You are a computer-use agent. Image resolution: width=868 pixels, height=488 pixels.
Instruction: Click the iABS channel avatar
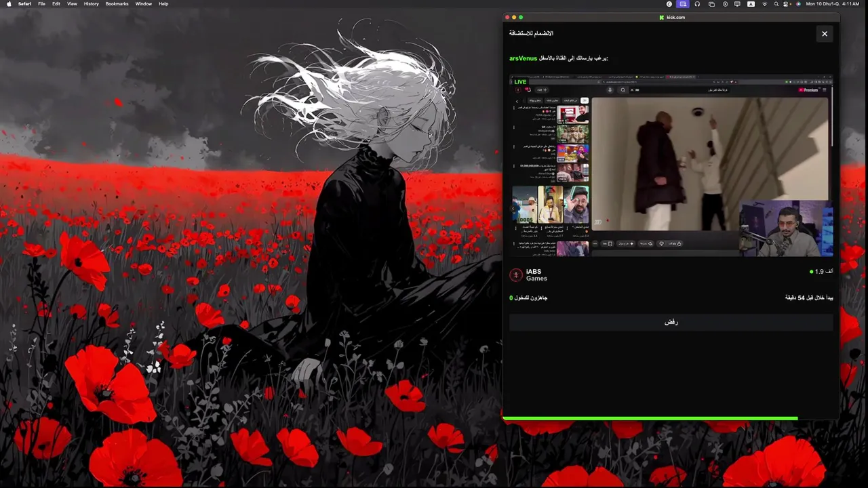point(516,274)
